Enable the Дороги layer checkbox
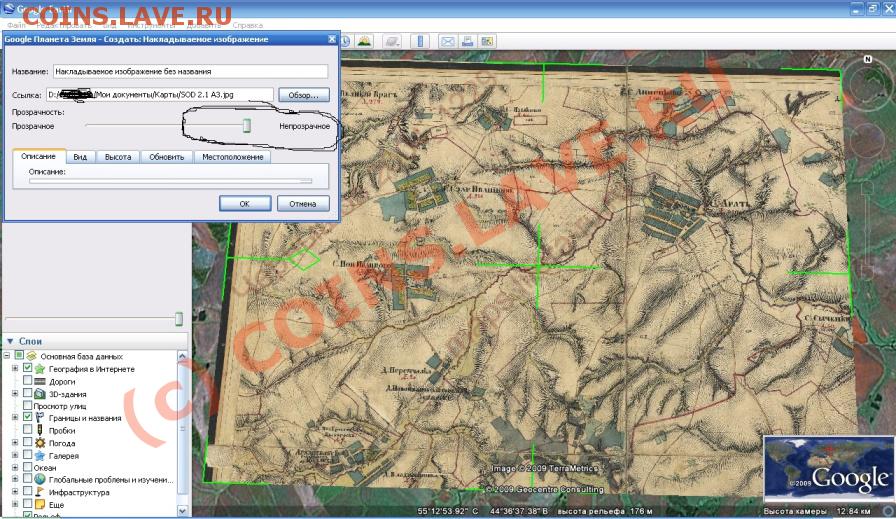This screenshot has width=896, height=519. tap(27, 381)
